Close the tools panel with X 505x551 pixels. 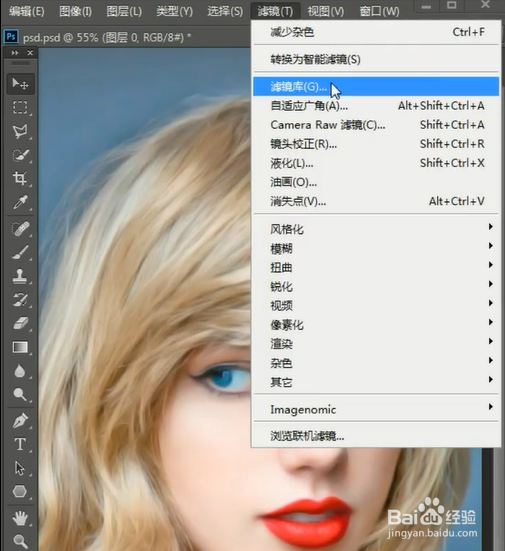coord(30,53)
